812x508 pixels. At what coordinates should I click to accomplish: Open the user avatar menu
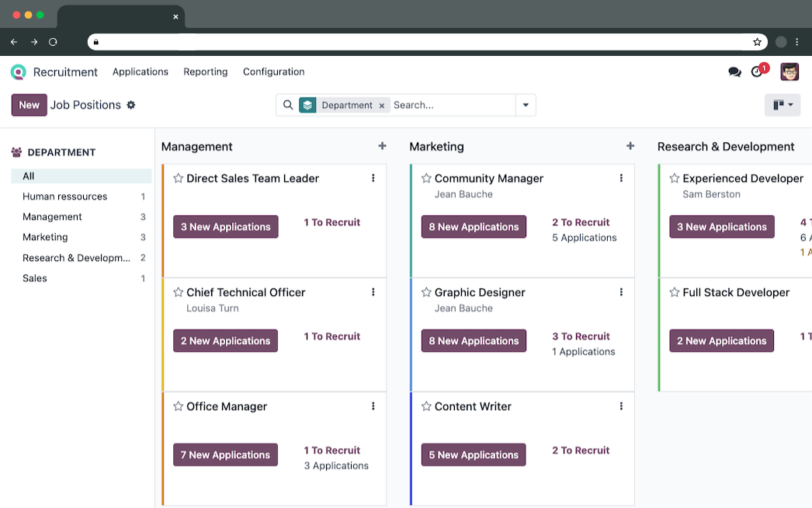789,72
